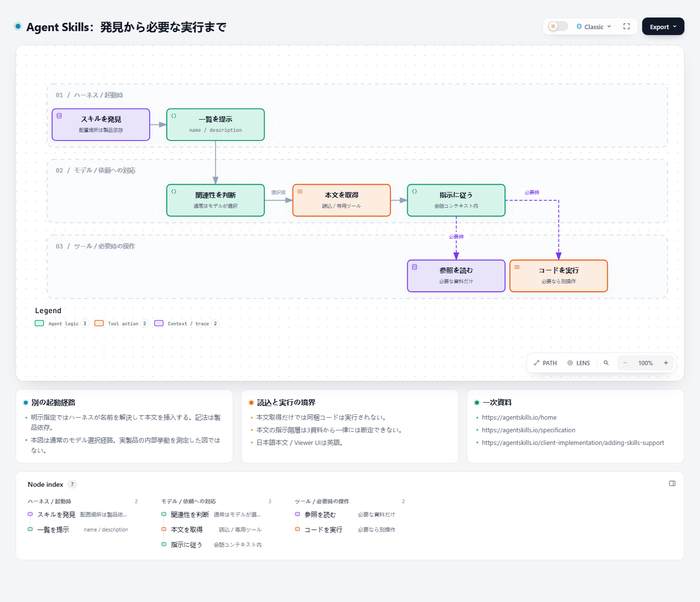Open agentskills.io/specification link
The image size is (700, 602).
[x=528, y=430]
